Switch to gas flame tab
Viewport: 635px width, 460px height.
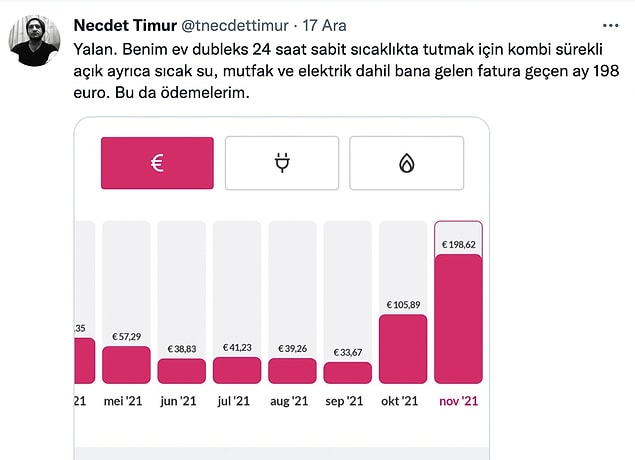tap(407, 163)
